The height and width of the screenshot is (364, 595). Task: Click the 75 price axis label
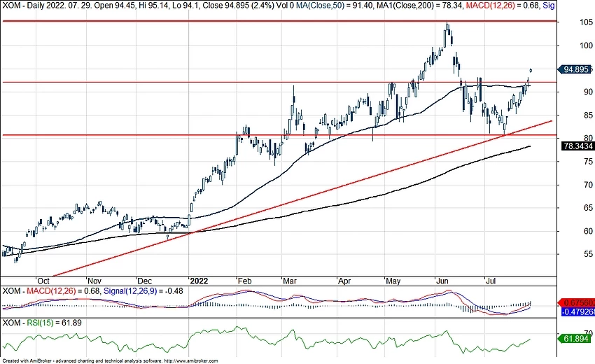588,162
